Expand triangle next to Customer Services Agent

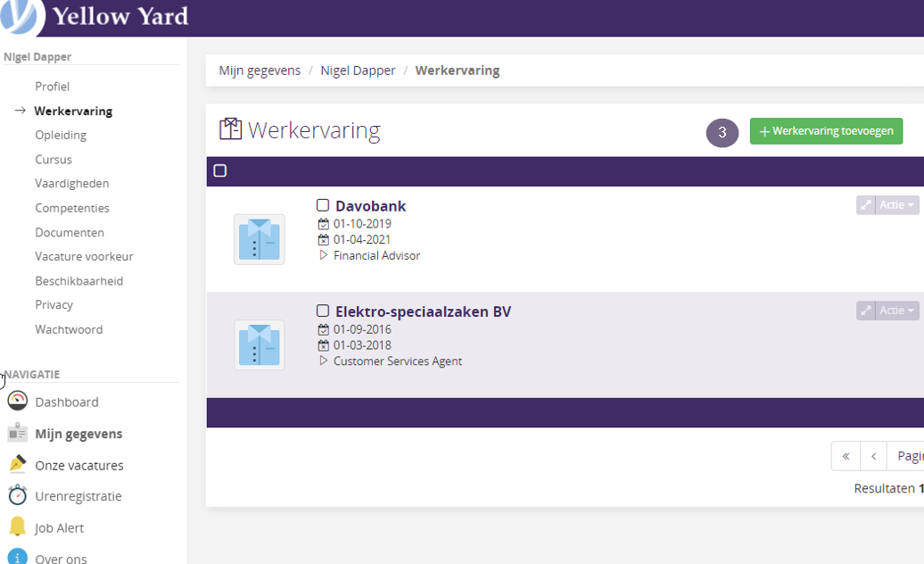pyautogui.click(x=323, y=361)
